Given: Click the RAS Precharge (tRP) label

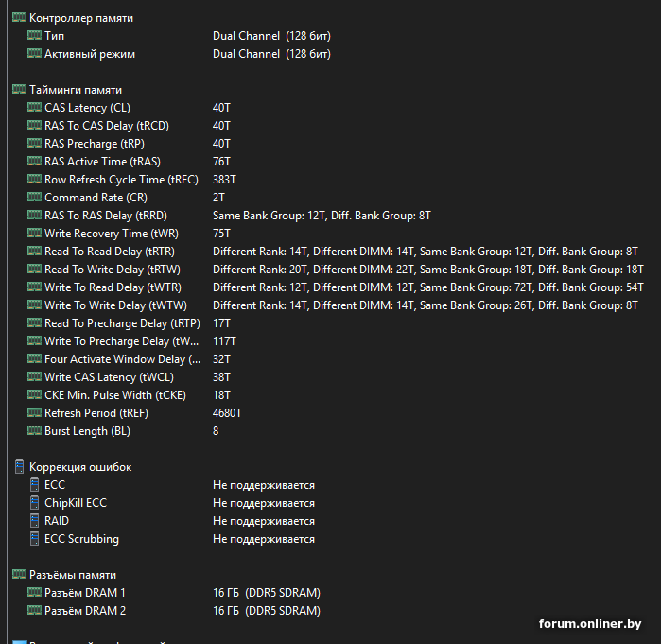Looking at the screenshot, I should coord(95,144).
